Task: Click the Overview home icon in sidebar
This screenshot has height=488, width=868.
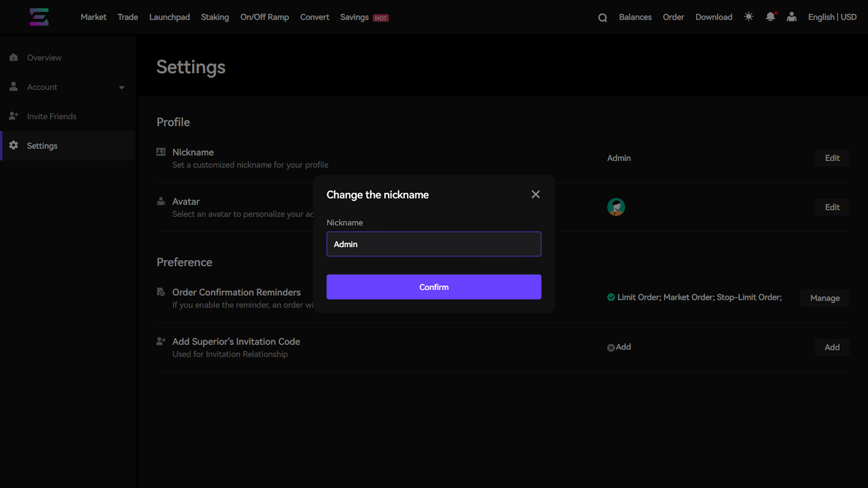Action: [x=14, y=57]
